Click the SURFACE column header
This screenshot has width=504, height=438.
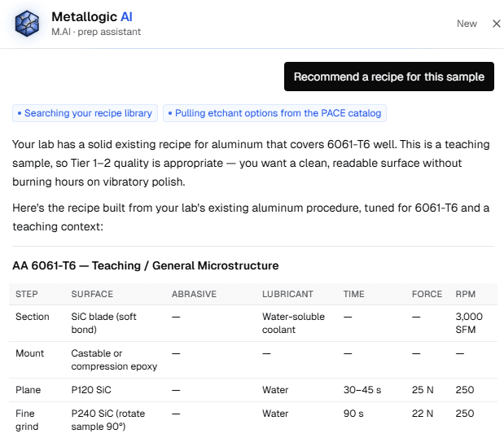pos(92,294)
